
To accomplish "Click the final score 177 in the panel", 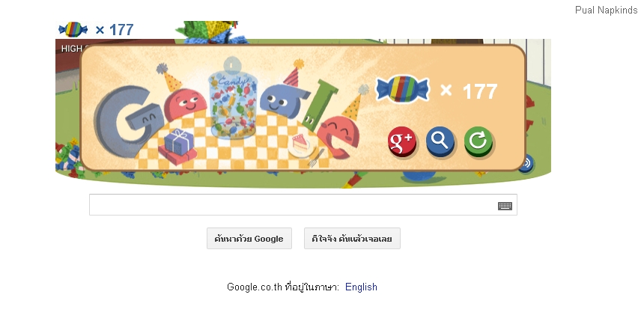I will coord(480,91).
